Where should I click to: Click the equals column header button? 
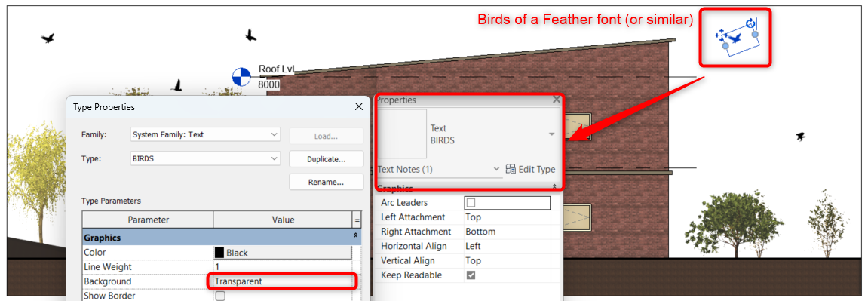pos(357,220)
